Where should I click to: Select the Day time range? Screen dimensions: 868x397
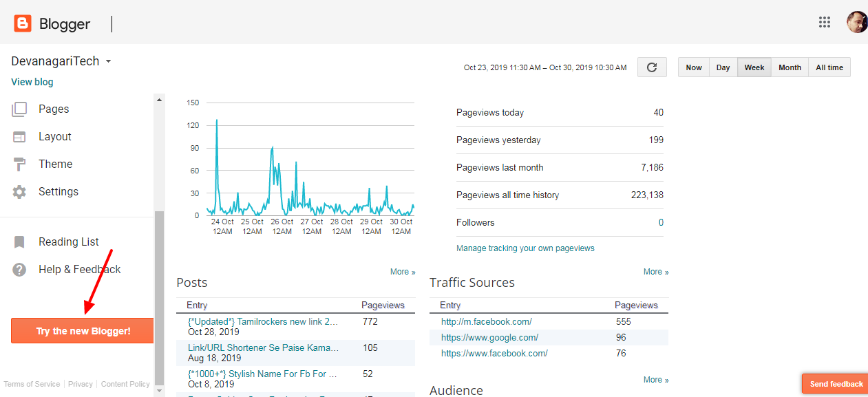723,67
